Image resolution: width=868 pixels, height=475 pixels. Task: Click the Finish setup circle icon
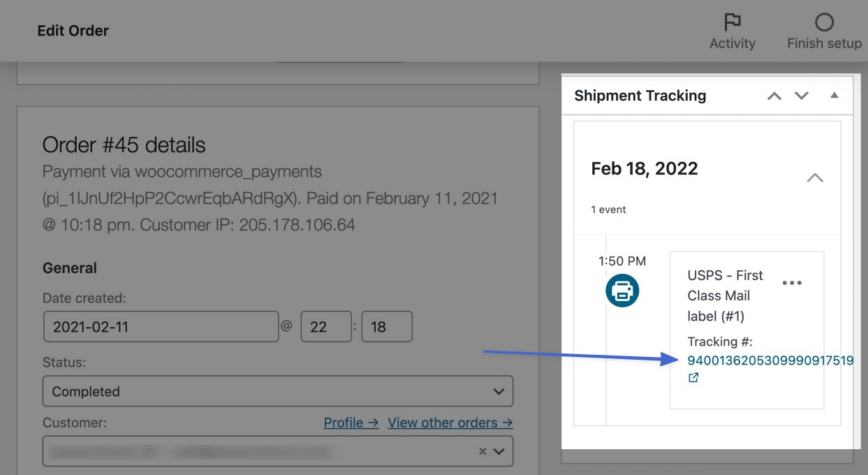tap(823, 22)
